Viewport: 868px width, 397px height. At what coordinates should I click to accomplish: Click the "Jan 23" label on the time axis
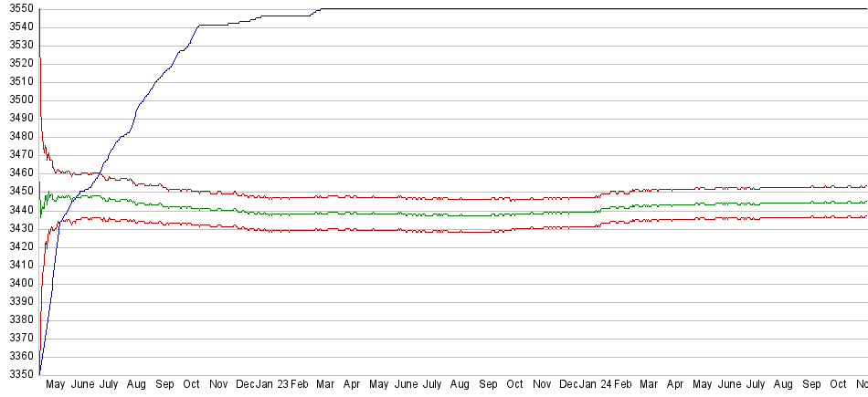click(271, 385)
